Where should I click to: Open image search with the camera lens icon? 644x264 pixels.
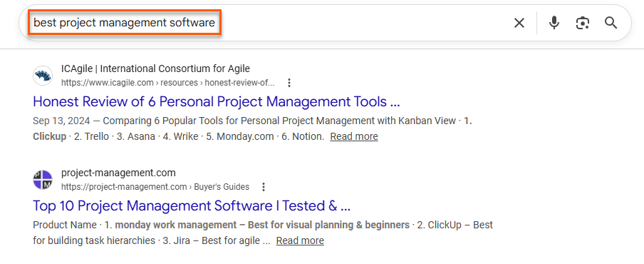583,23
